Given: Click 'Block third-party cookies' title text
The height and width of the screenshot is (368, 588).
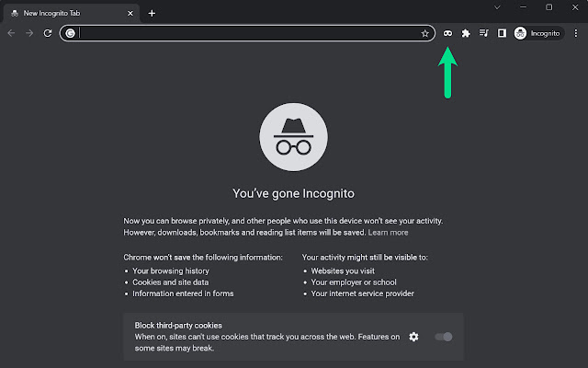Looking at the screenshot, I should pyautogui.click(x=178, y=325).
